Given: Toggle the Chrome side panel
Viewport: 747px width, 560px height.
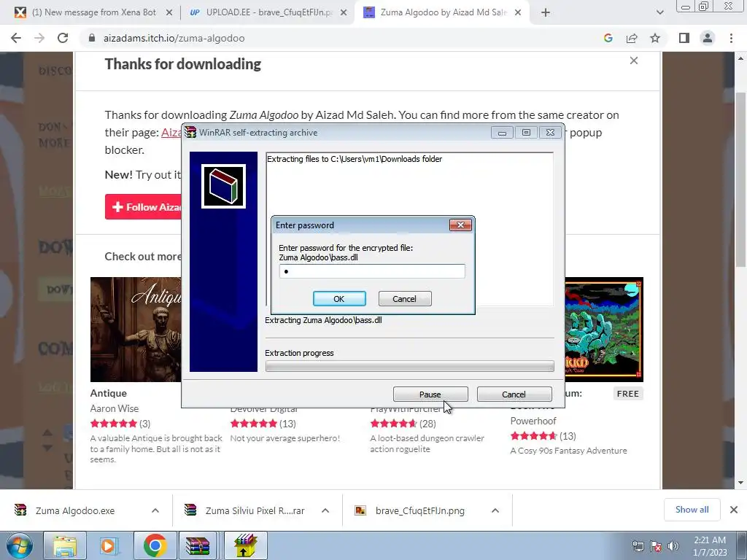Looking at the screenshot, I should click(684, 38).
